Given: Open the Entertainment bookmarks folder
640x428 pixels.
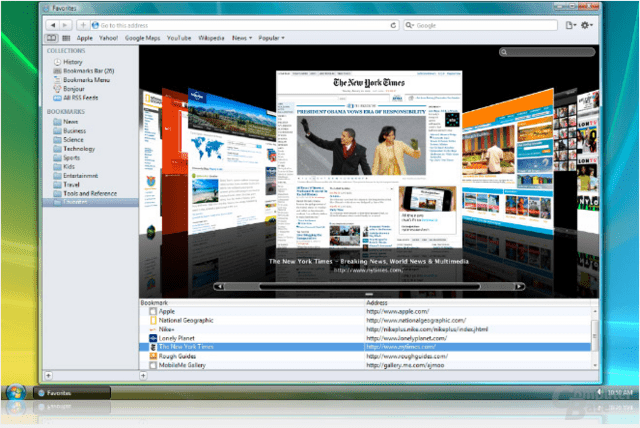Looking at the screenshot, I should click(76, 176).
